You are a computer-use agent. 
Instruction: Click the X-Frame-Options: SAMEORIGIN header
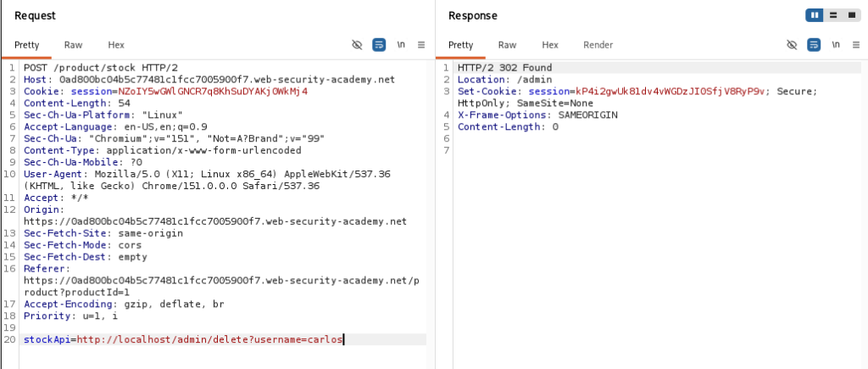[x=537, y=115]
